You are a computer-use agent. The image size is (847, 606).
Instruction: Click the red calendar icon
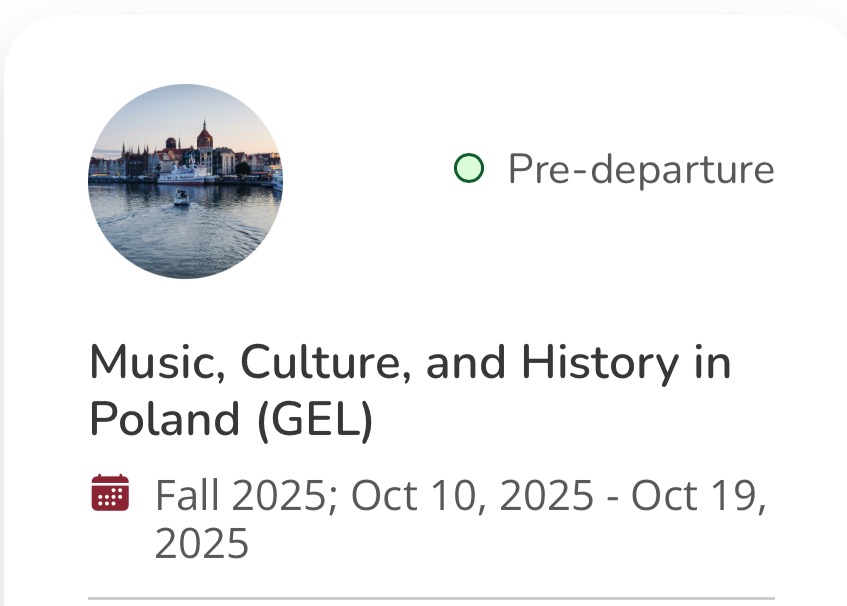pos(110,493)
